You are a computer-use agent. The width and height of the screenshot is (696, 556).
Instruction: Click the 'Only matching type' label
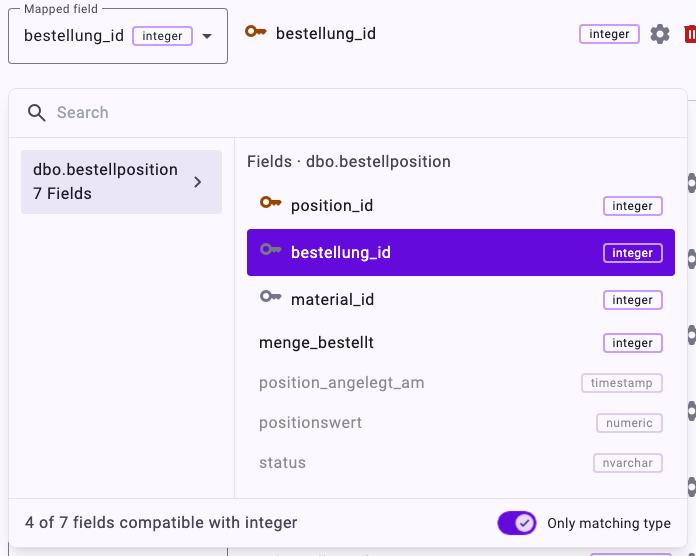click(609, 523)
